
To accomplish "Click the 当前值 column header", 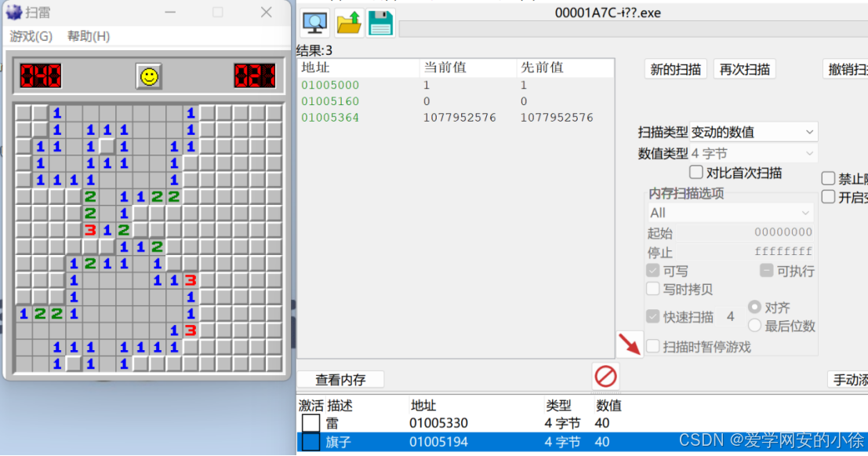I will 468,67.
